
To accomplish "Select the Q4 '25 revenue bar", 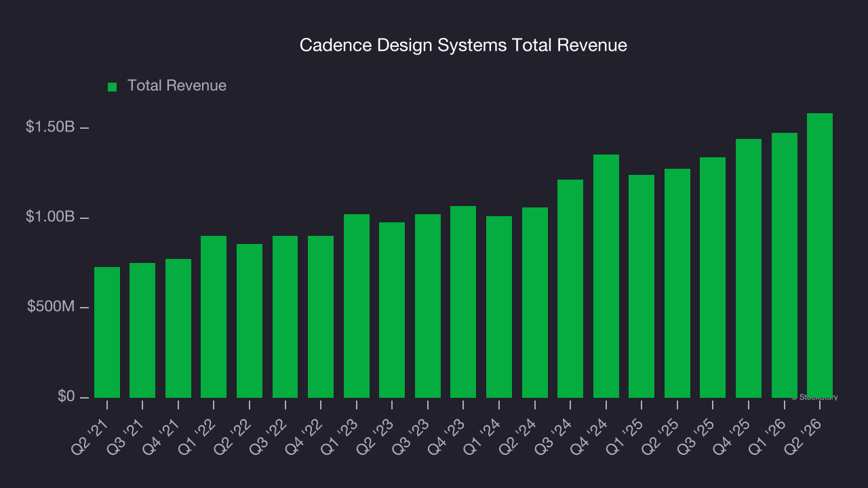I will 749,268.
